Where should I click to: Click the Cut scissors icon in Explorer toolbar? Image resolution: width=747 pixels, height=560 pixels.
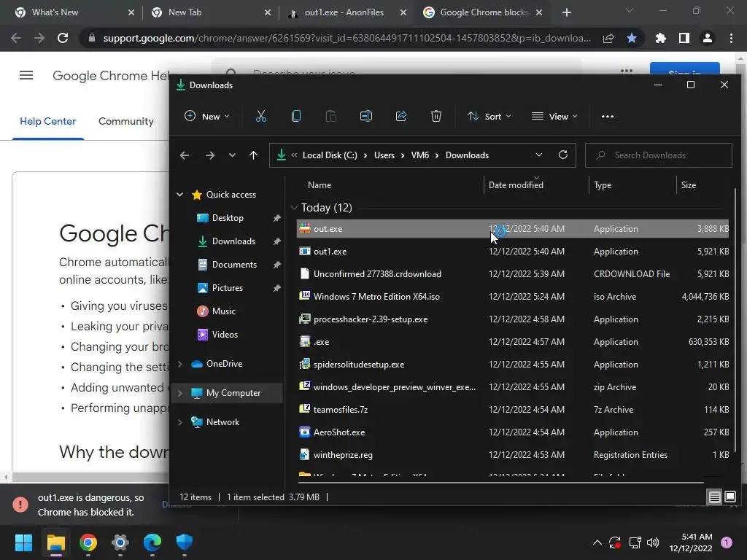click(x=261, y=116)
